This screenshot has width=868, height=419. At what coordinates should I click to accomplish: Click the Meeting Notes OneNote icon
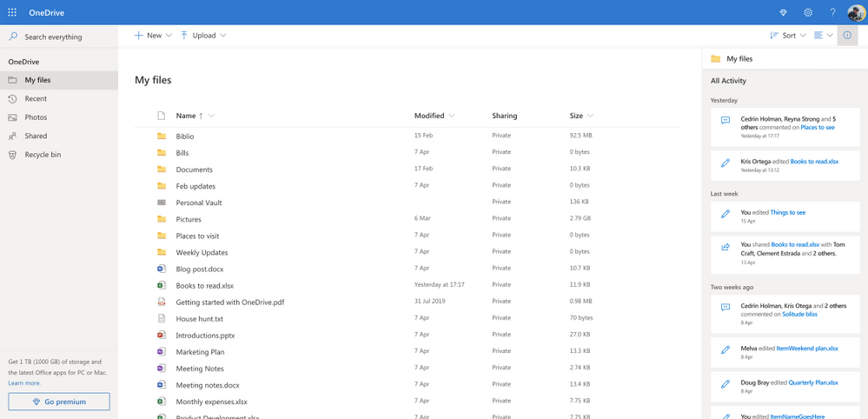coord(162,368)
